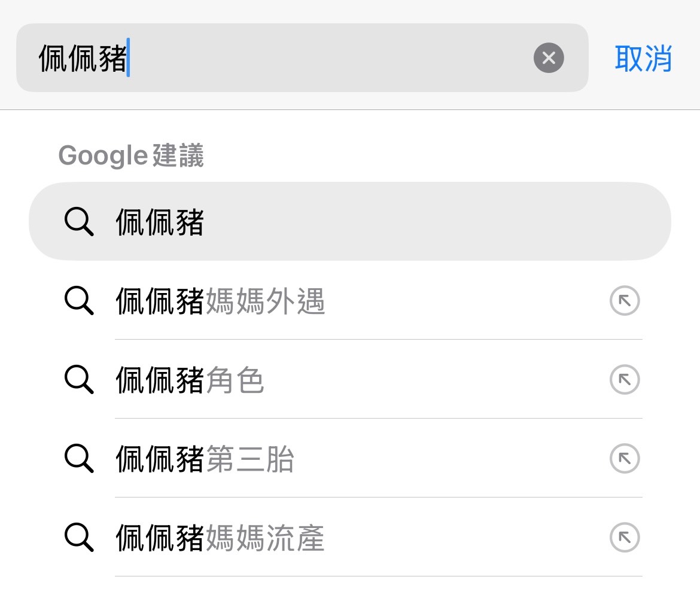Clear the search field text
The height and width of the screenshot is (595, 700).
(549, 58)
